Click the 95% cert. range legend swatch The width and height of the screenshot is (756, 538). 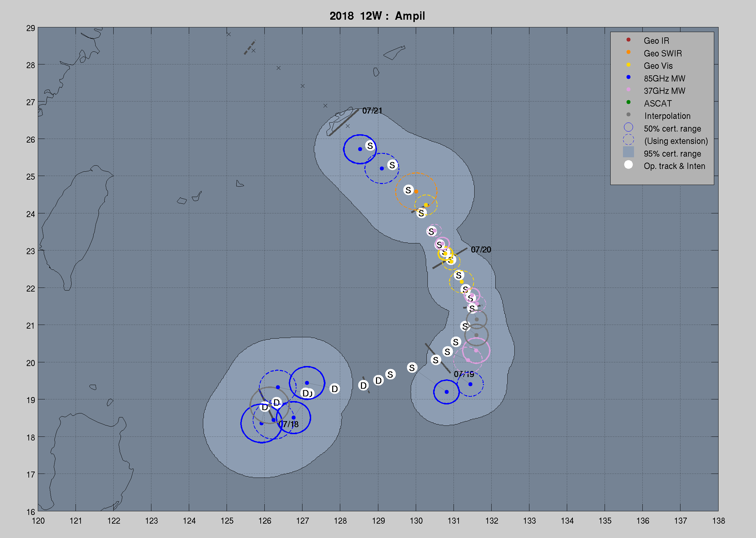coord(628,152)
